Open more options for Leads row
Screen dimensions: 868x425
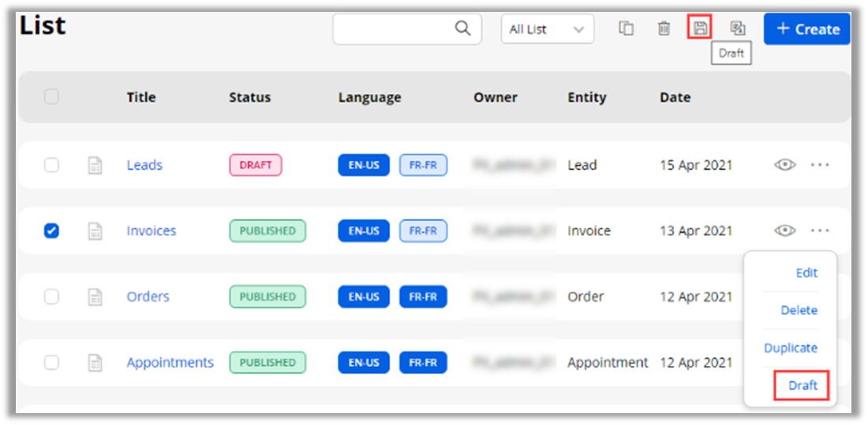pyautogui.click(x=820, y=165)
